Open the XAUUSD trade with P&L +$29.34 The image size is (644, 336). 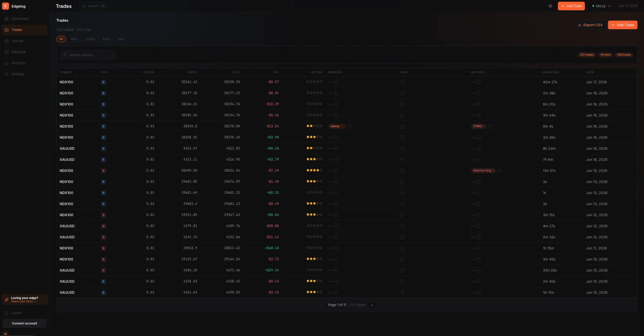pos(347,270)
